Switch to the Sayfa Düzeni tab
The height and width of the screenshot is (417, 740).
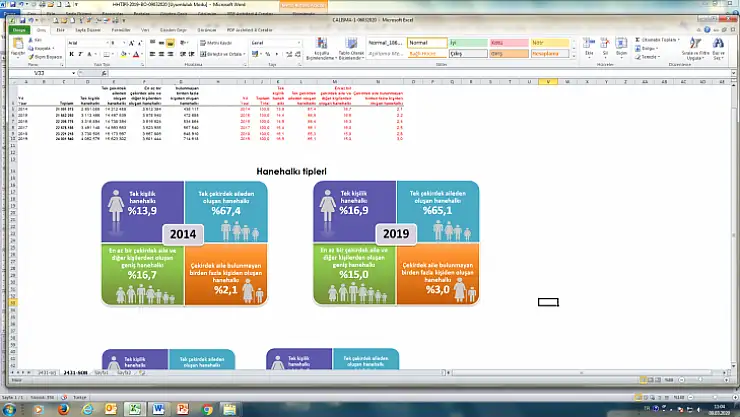90,30
